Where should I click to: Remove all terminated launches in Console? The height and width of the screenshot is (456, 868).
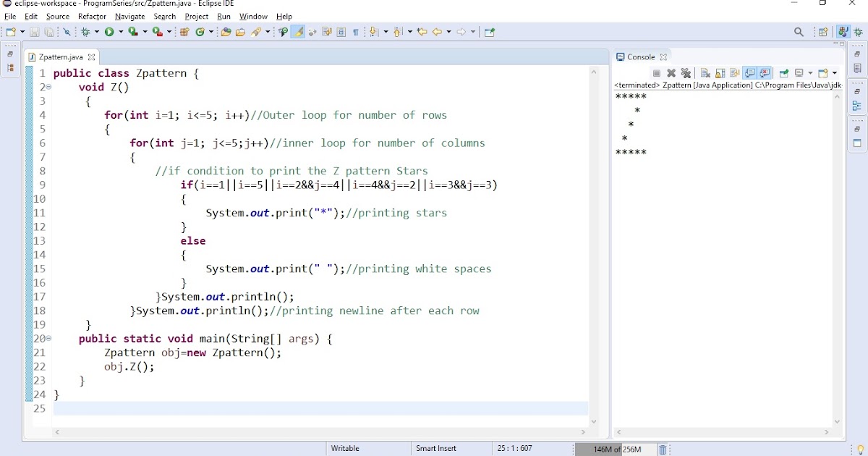(x=686, y=72)
